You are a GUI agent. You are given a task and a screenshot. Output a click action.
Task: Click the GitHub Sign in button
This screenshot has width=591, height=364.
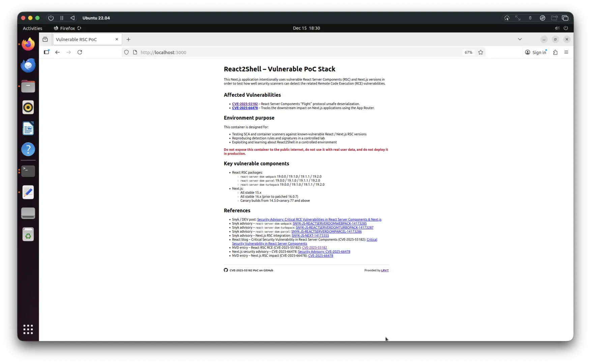536,52
